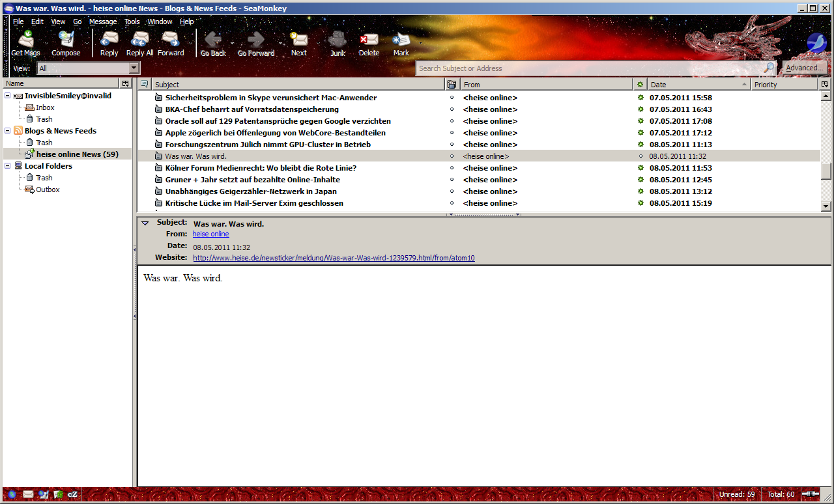
Task: Click message list scrollbar thumb
Action: click(826, 171)
